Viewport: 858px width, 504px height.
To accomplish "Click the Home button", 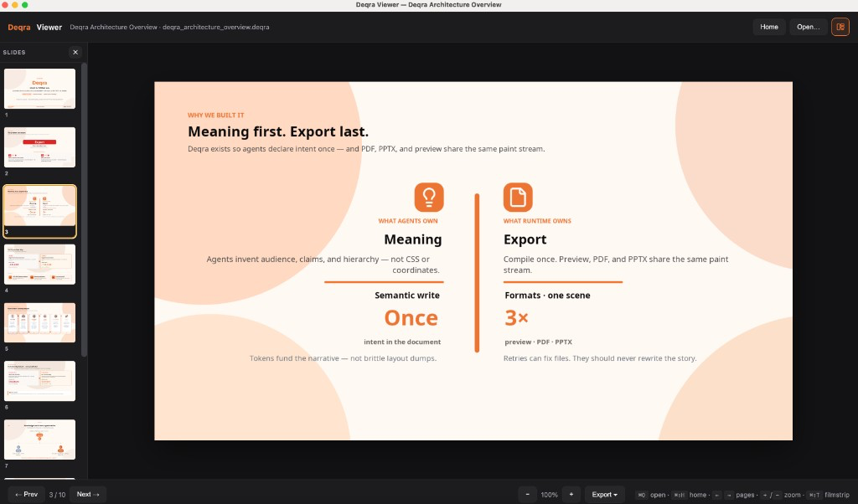I will click(x=769, y=27).
